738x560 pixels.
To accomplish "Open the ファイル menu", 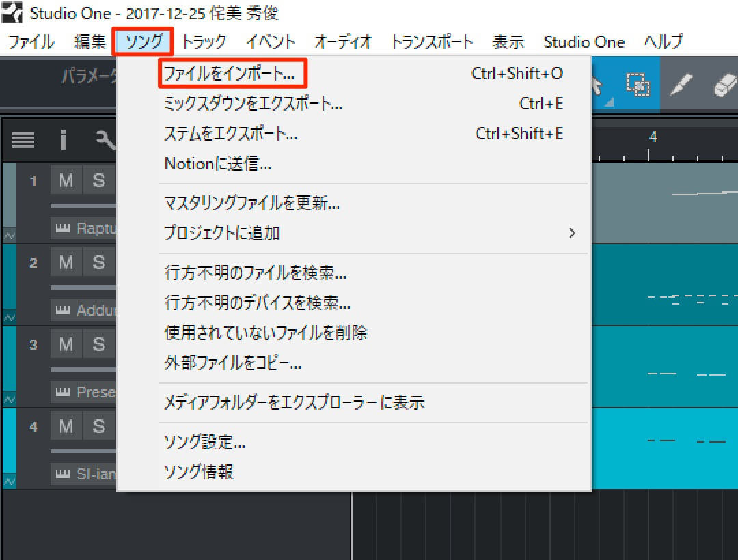I will (x=31, y=42).
